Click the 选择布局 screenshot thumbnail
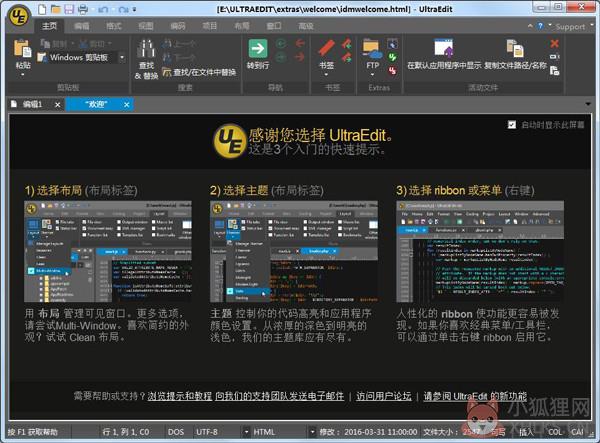This screenshot has height=443, width=600. (x=108, y=252)
